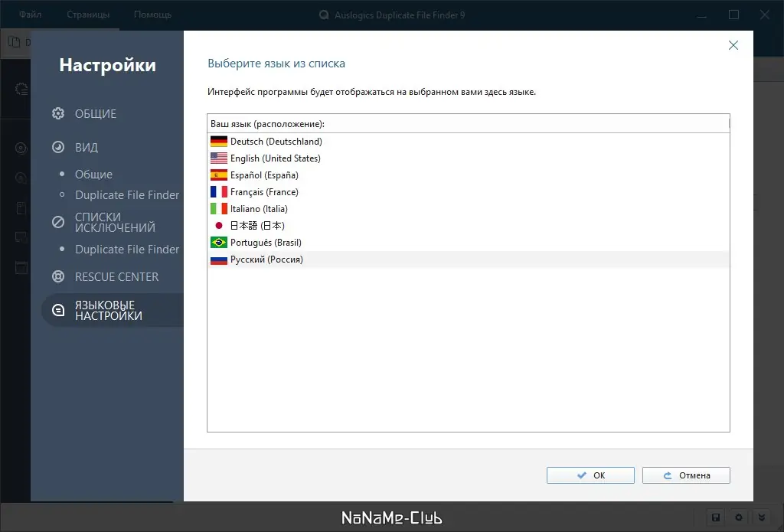Click the ВИД section icon
This screenshot has height=532, width=784.
click(58, 147)
